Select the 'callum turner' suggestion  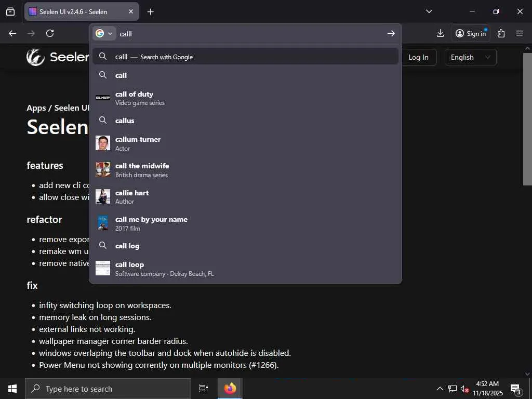coord(245,143)
